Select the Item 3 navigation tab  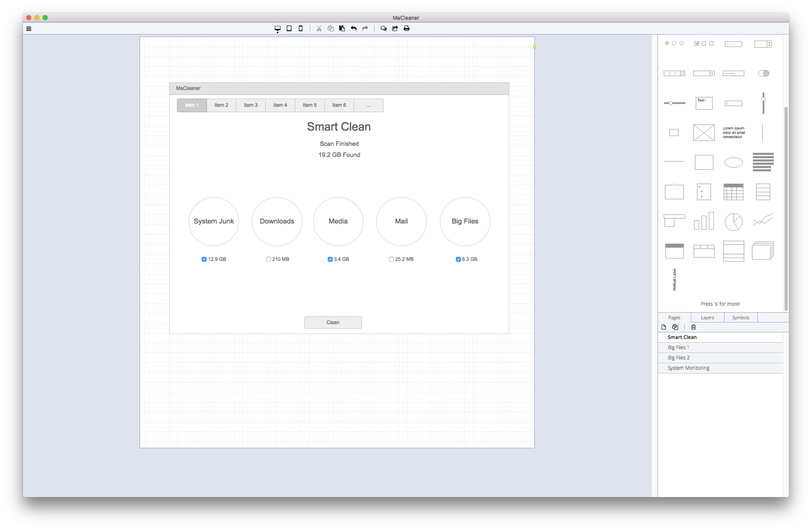[250, 105]
